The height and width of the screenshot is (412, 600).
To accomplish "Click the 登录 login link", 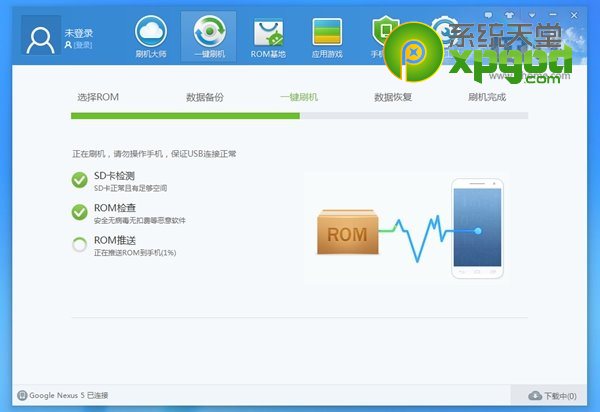I will [x=83, y=45].
